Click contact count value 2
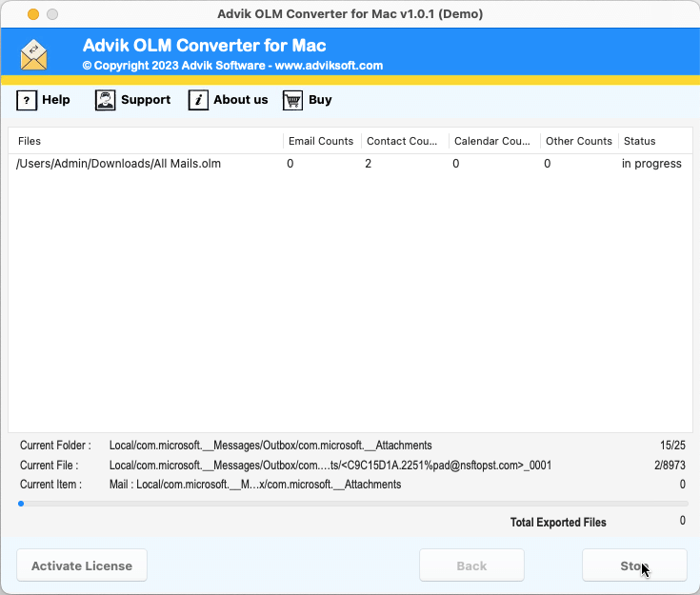Viewport: 700px width, 595px height. click(368, 164)
